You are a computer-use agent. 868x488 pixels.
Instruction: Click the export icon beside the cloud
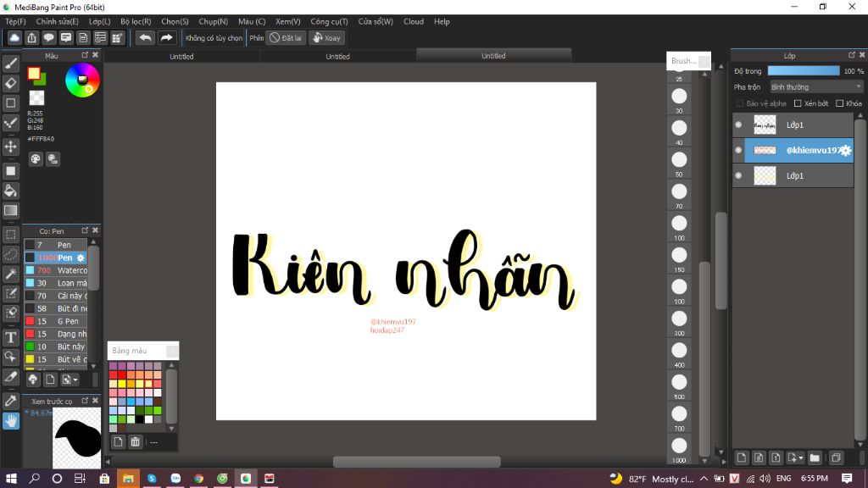[x=31, y=37]
